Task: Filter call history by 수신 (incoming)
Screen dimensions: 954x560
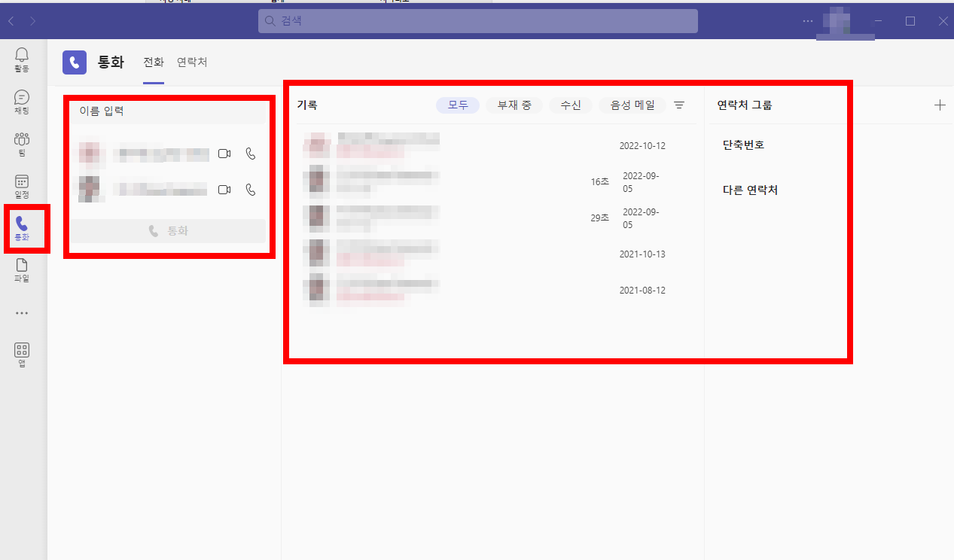Action: tap(570, 105)
